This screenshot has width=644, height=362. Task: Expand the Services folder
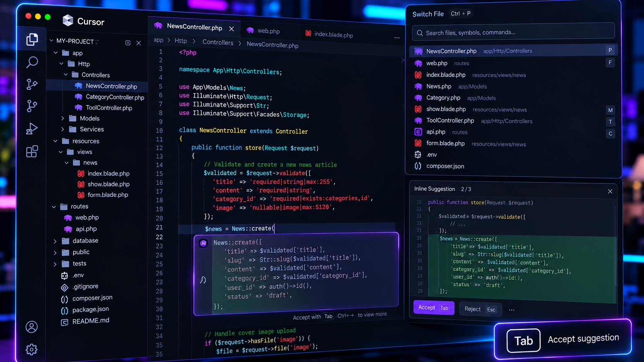63,129
